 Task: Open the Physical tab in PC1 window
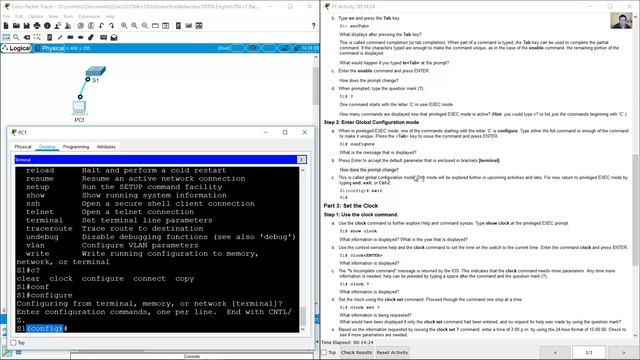tap(23, 147)
